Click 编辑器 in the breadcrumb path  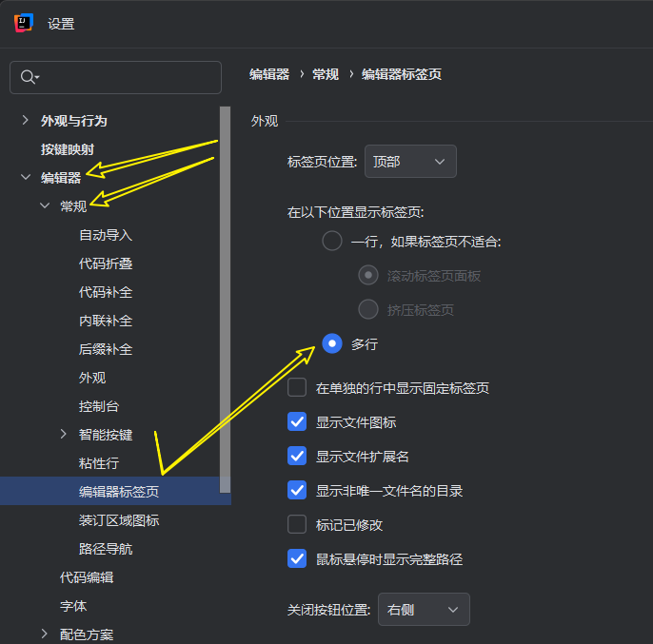tap(269, 74)
